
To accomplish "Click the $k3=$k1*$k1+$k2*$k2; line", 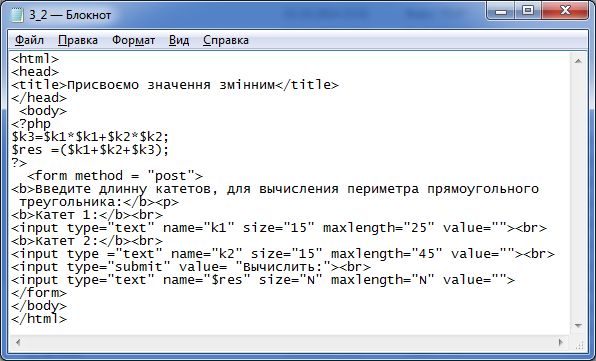I will pos(90,137).
